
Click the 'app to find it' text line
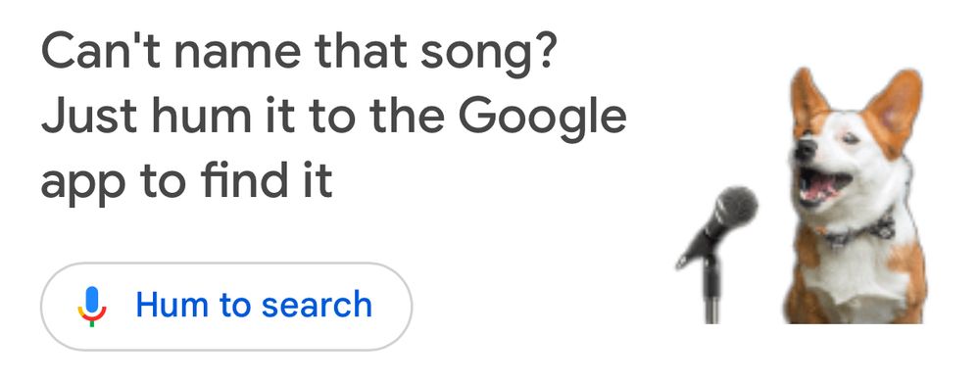187,180
